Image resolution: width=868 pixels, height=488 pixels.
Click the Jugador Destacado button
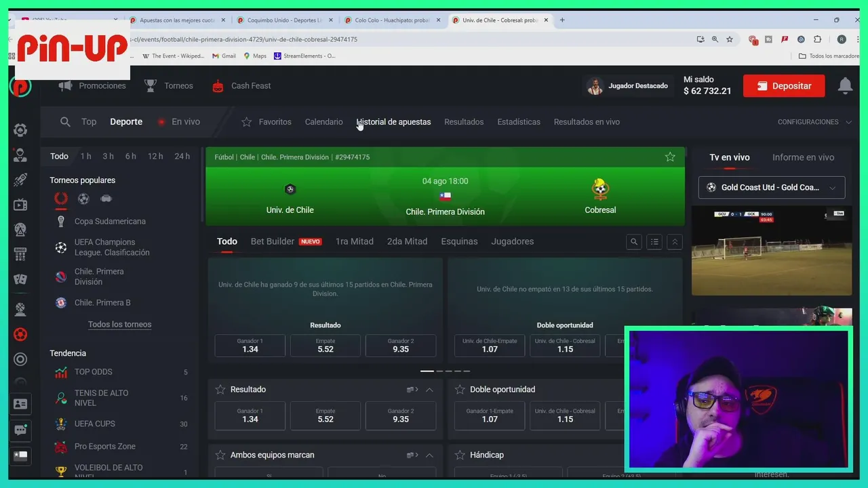pos(628,86)
